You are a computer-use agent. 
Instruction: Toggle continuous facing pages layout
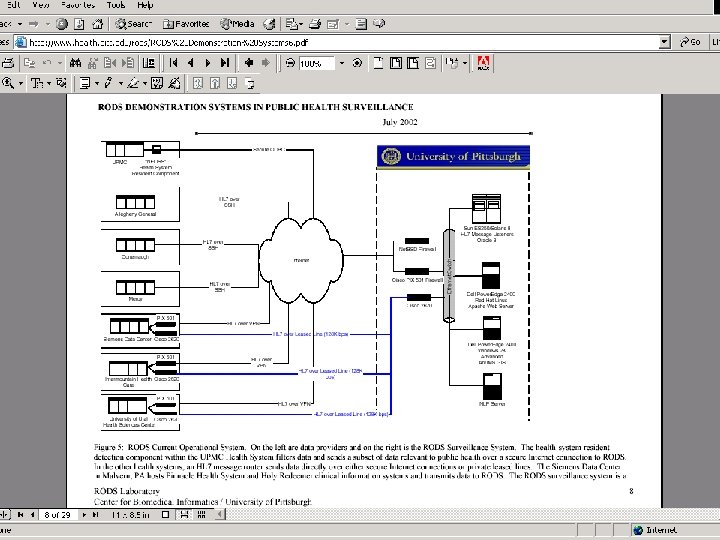(201, 515)
